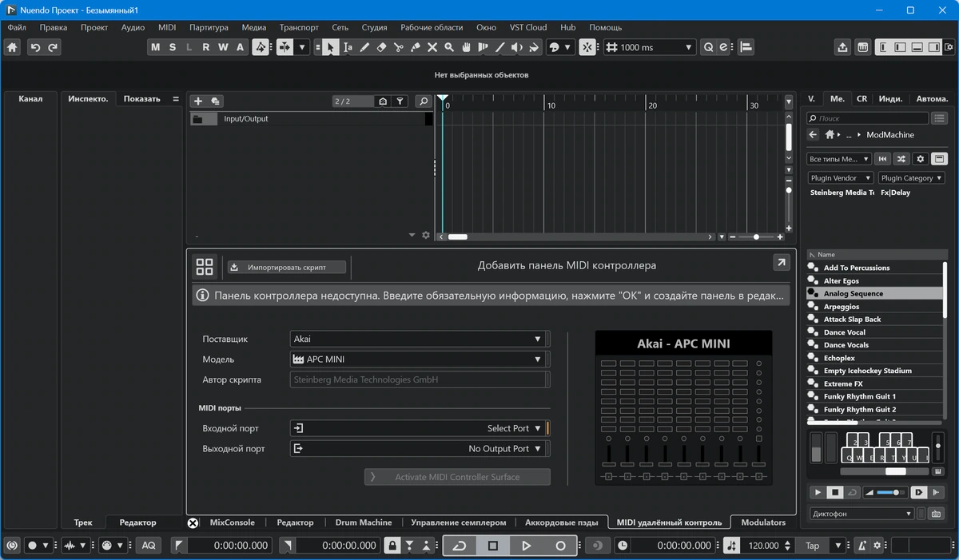Open media browser home icon
This screenshot has height=560, width=959.
(830, 135)
